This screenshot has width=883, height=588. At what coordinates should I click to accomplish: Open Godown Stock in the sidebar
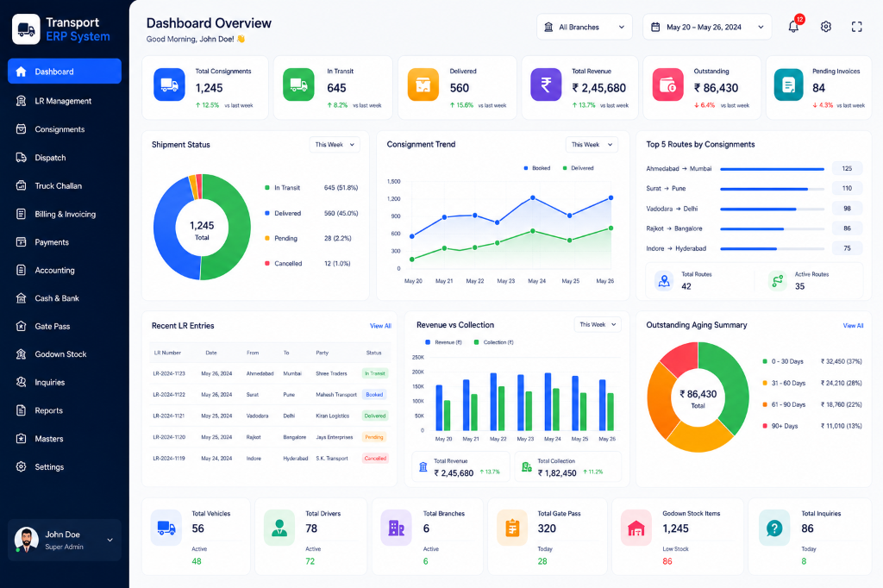(x=65, y=353)
